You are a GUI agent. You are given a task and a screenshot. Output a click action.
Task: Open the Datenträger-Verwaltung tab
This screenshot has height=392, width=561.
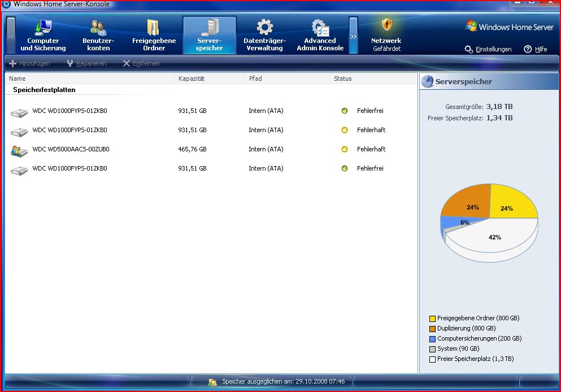pos(265,36)
